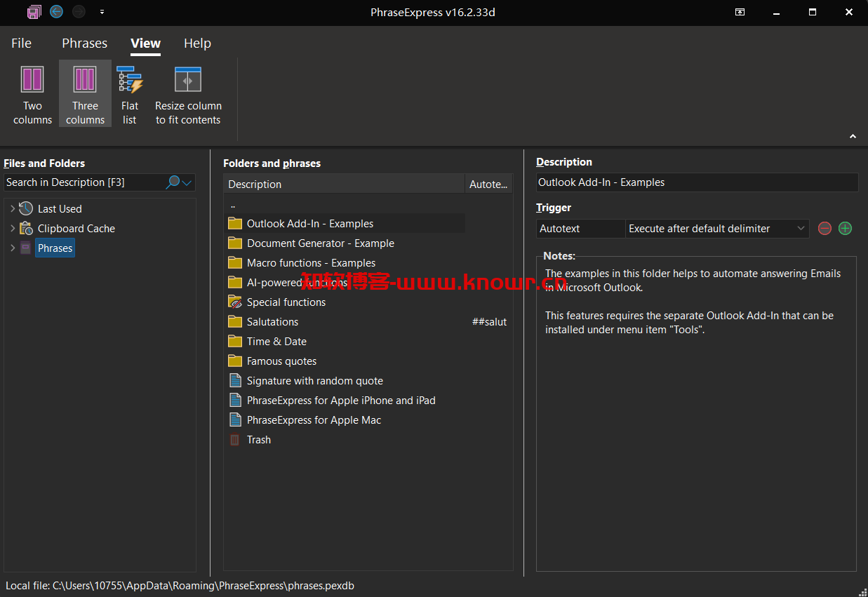Click the '##salut' autotext cell
The image size is (868, 597).
(489, 322)
